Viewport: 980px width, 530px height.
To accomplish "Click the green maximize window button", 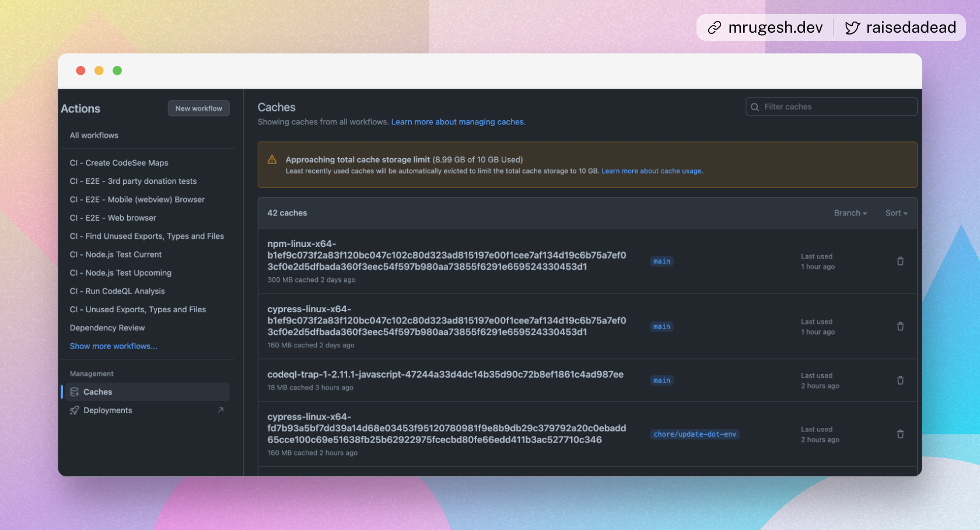I will (x=117, y=71).
